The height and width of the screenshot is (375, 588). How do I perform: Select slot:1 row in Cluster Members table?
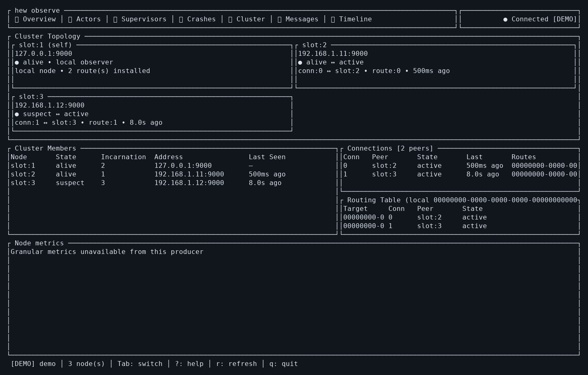click(x=172, y=166)
